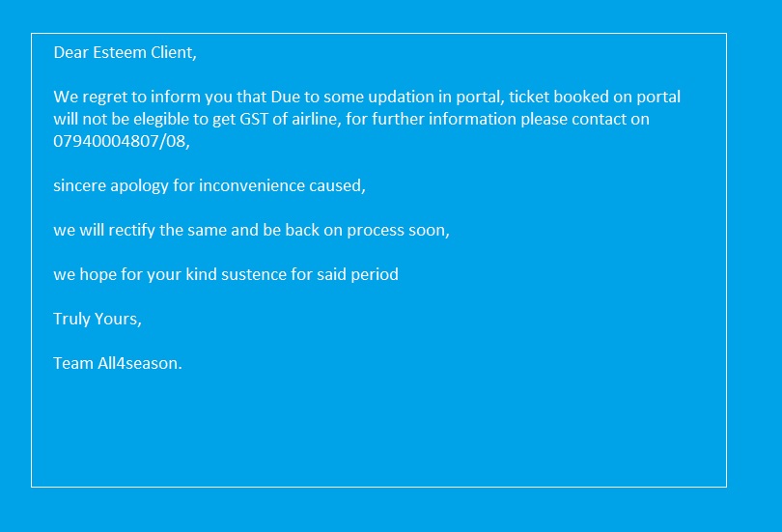This screenshot has width=782, height=532.
Task: Click the 'Dear Esteem Client,' greeting line
Action: [125, 52]
